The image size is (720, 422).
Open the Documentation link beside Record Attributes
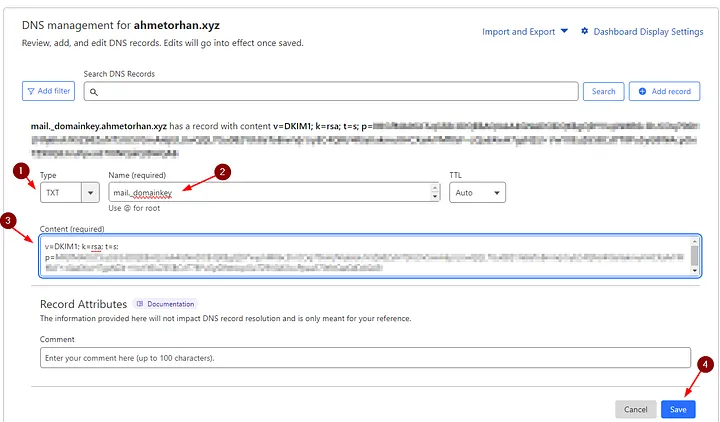170,303
